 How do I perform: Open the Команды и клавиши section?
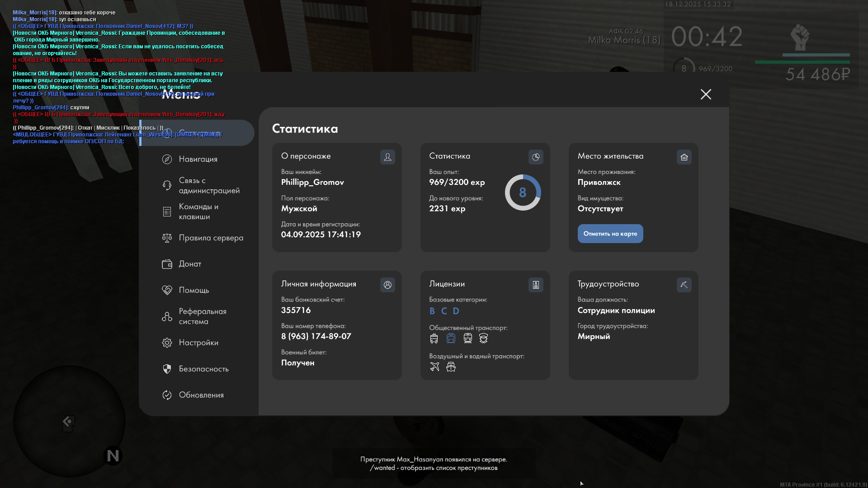(198, 211)
